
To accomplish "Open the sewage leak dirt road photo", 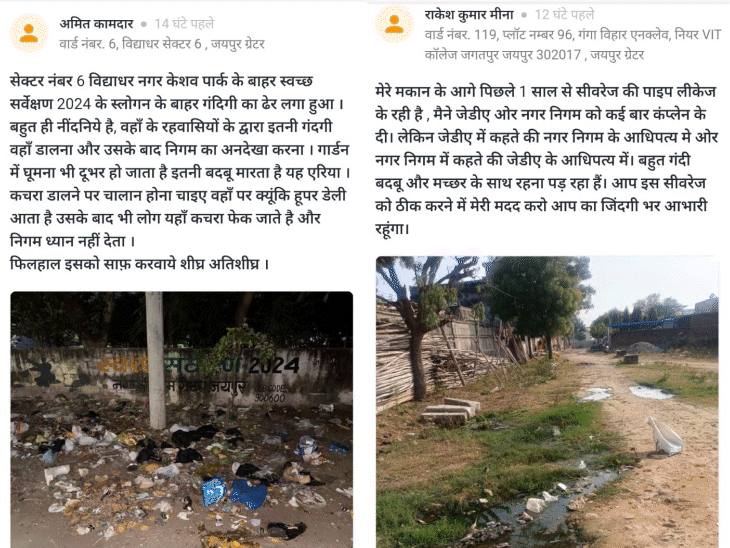I will pos(547,402).
